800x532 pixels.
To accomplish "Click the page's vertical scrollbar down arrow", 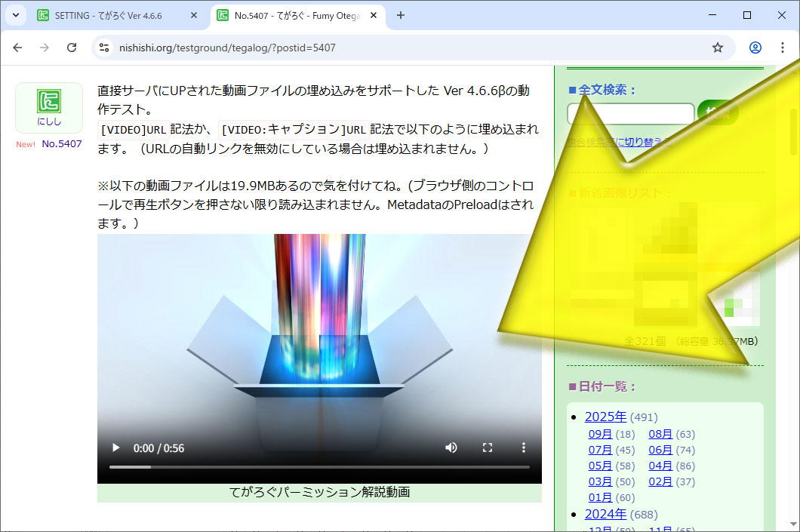I will [x=794, y=524].
